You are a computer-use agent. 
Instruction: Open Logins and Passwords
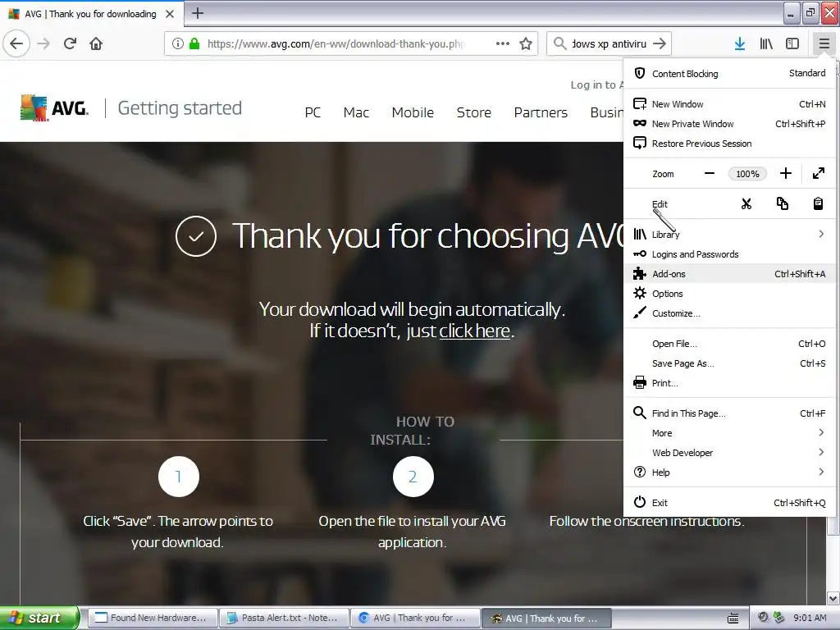click(x=729, y=254)
